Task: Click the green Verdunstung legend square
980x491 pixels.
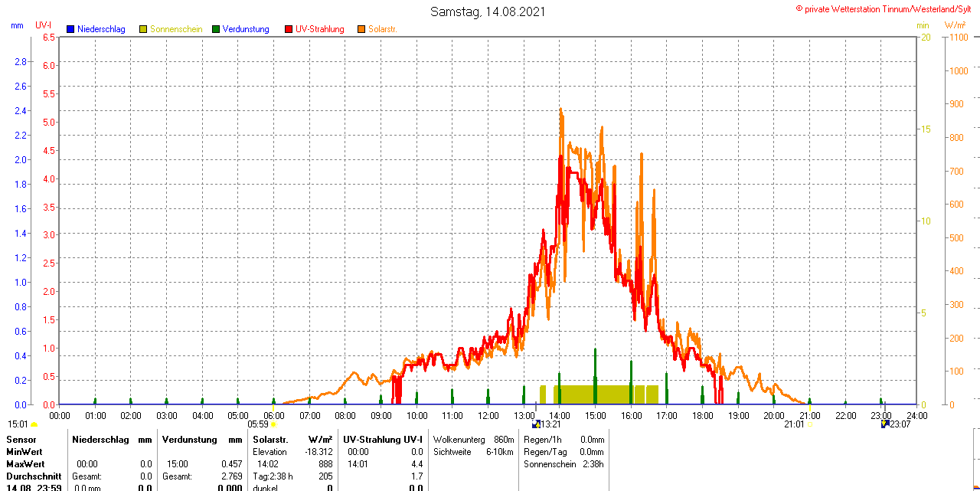Action: coord(216,29)
